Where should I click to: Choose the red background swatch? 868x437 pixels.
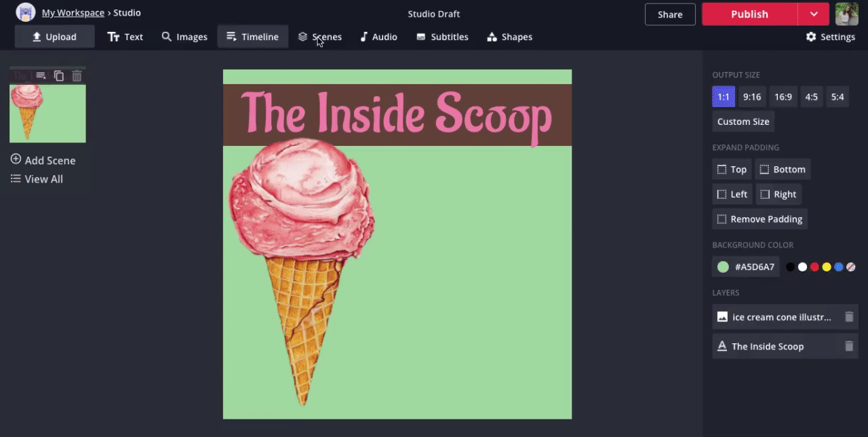pos(814,267)
